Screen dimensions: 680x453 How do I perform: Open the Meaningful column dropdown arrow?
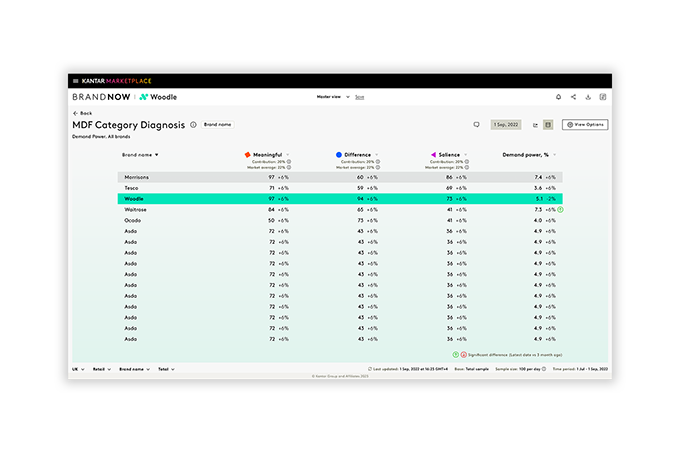coord(288,155)
